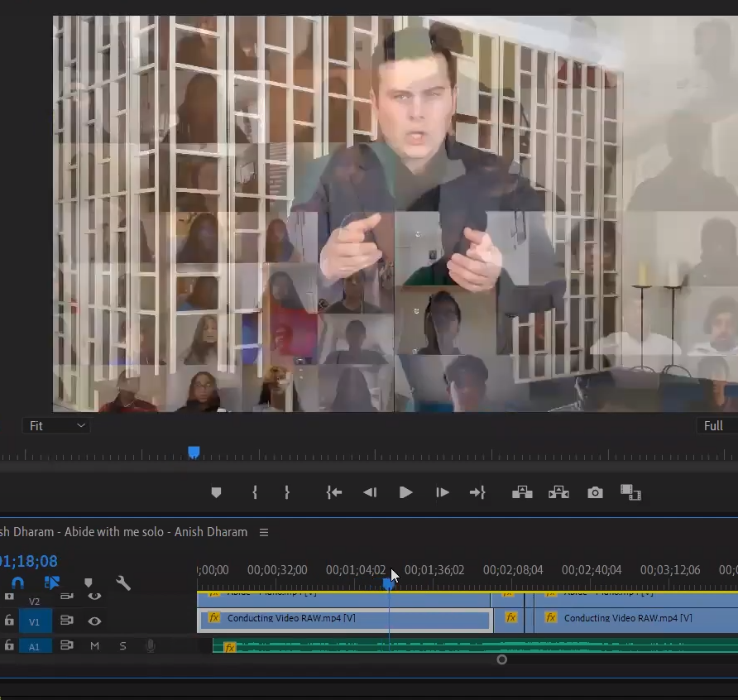Click the Mark In bracket button
Image resolution: width=738 pixels, height=700 pixels.
pyautogui.click(x=255, y=493)
